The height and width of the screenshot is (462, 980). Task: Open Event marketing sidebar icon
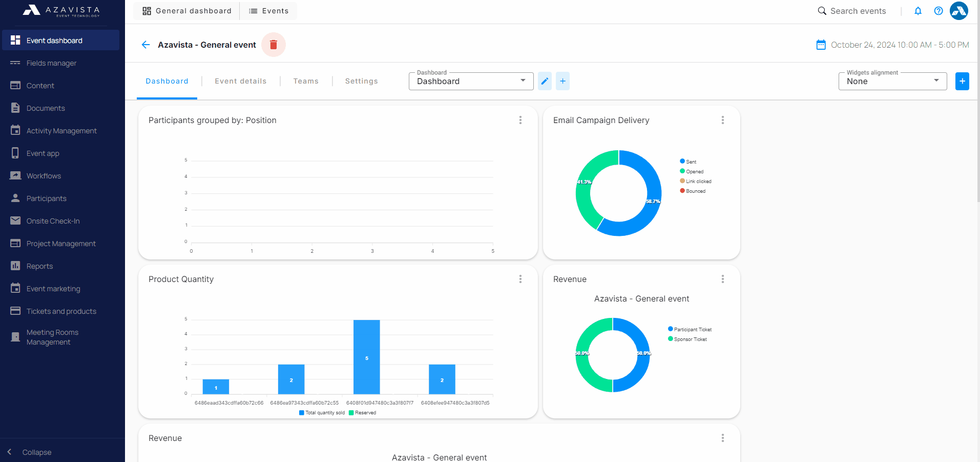[x=15, y=288]
